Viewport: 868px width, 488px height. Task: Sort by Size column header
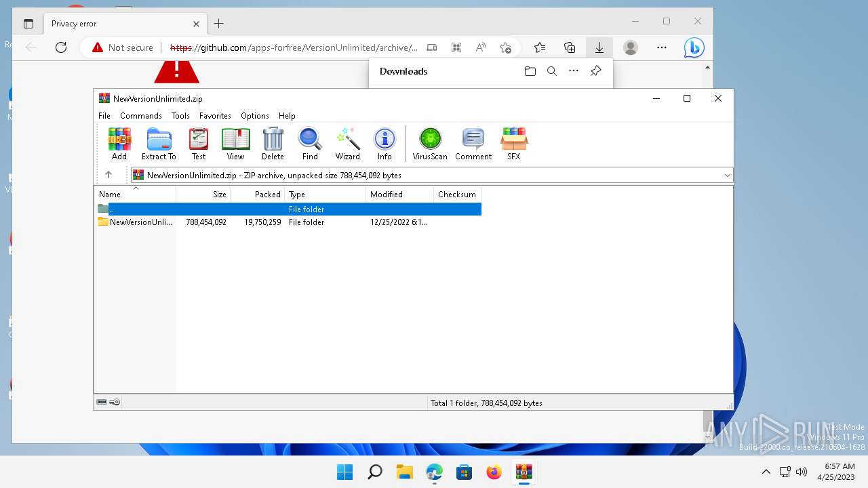(x=203, y=194)
